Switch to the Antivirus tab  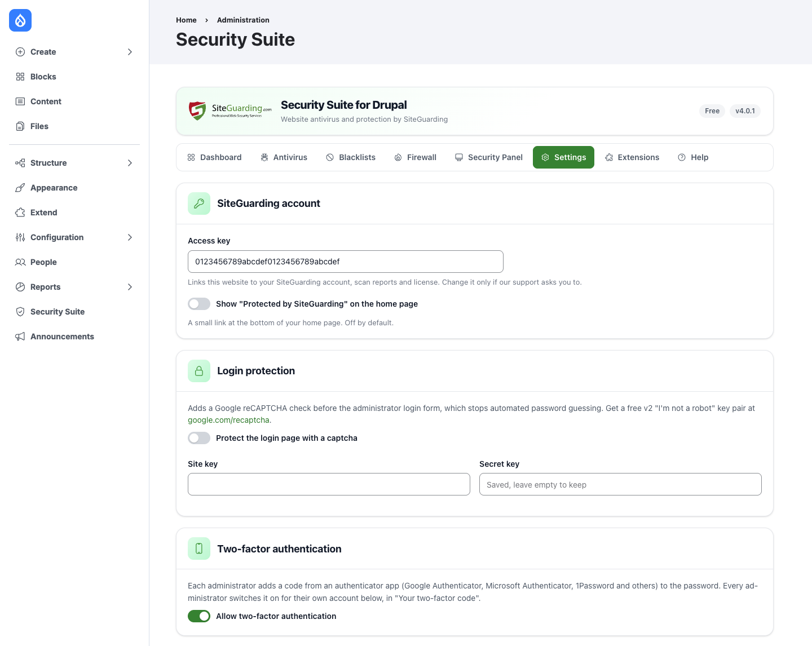284,157
